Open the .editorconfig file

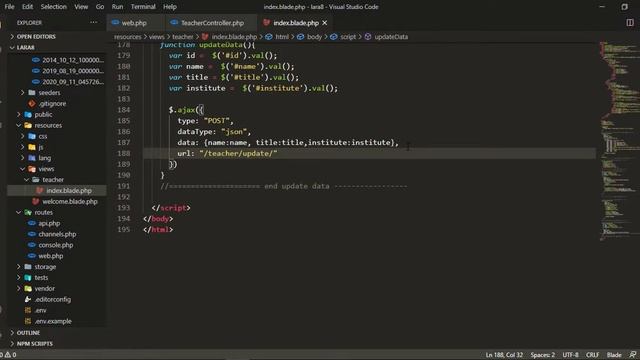pyautogui.click(x=52, y=299)
